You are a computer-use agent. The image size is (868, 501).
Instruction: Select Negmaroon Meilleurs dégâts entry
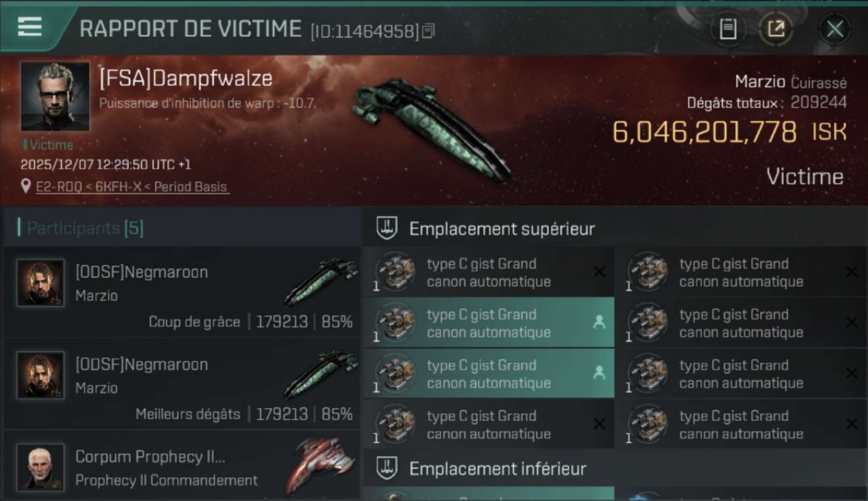tap(182, 385)
